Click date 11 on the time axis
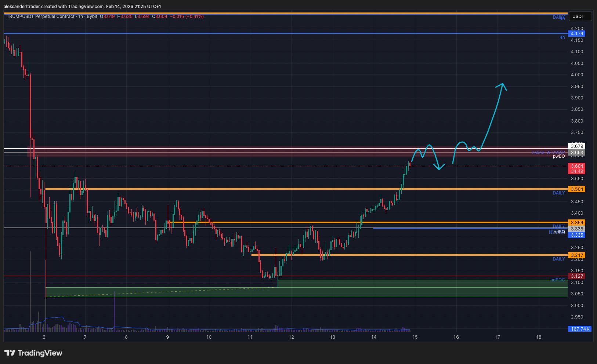The height and width of the screenshot is (364, 597). point(250,337)
